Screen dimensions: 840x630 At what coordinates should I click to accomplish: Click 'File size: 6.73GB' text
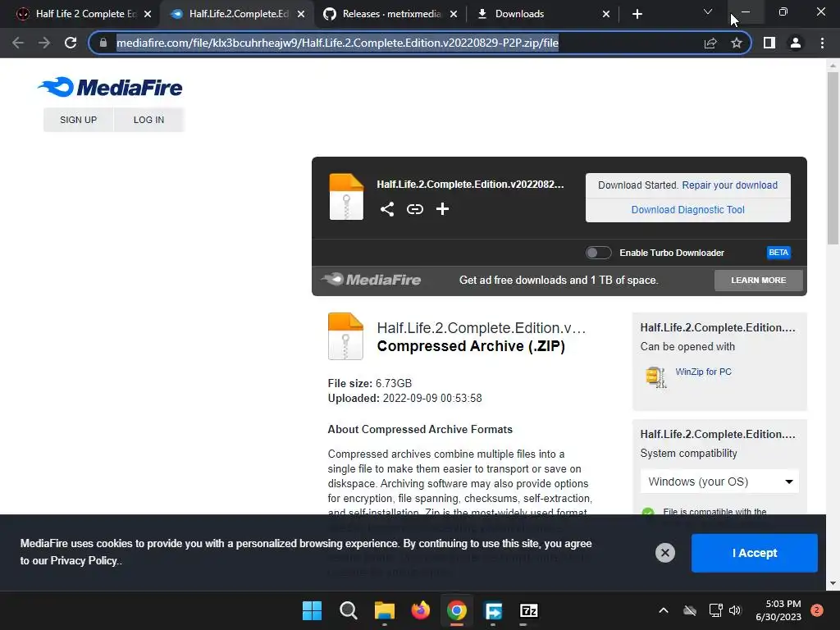point(370,383)
